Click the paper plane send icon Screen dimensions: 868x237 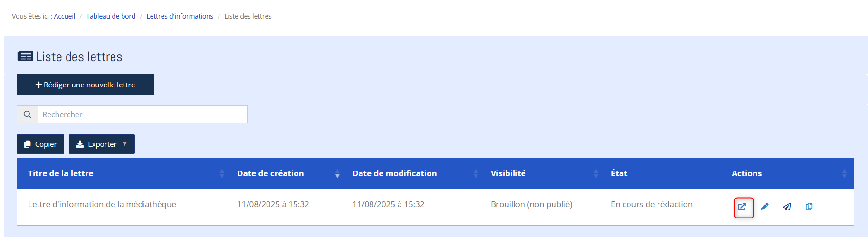click(787, 207)
